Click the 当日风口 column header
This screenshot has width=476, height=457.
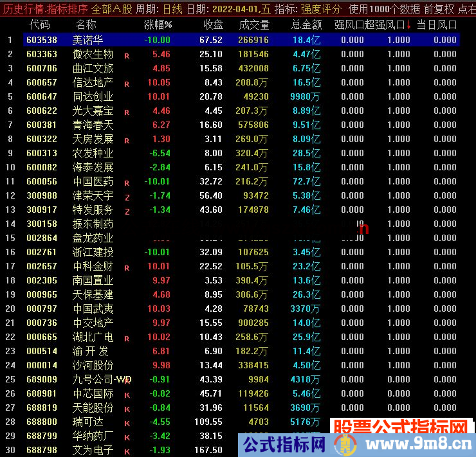point(437,24)
